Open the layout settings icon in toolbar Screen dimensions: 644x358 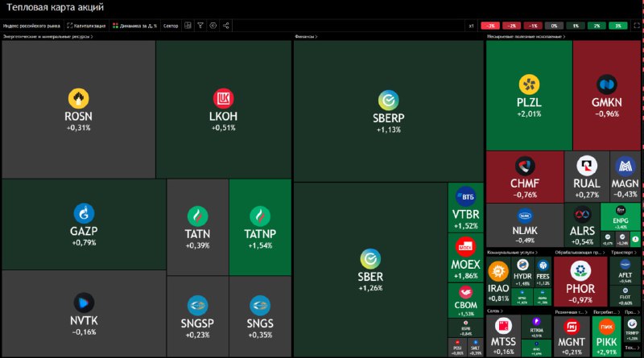pyautogui.click(x=188, y=26)
